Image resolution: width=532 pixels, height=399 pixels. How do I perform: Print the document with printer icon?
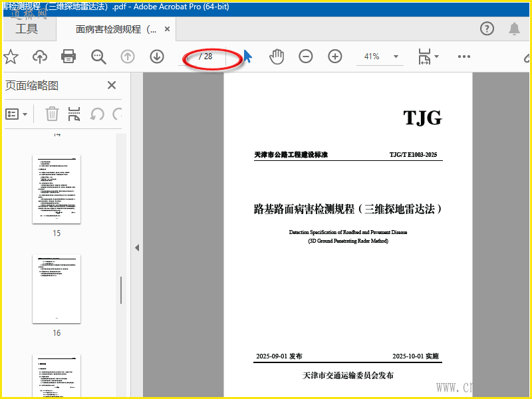tap(68, 57)
